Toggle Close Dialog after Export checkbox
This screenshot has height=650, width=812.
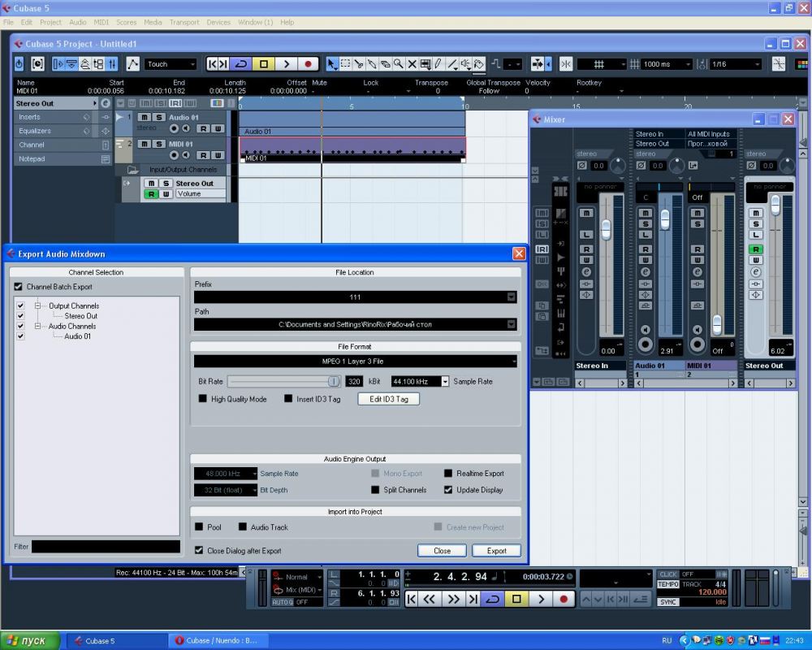pos(199,551)
